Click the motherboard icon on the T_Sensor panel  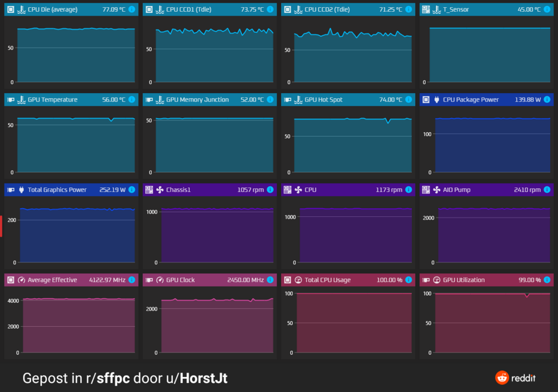pos(426,9)
